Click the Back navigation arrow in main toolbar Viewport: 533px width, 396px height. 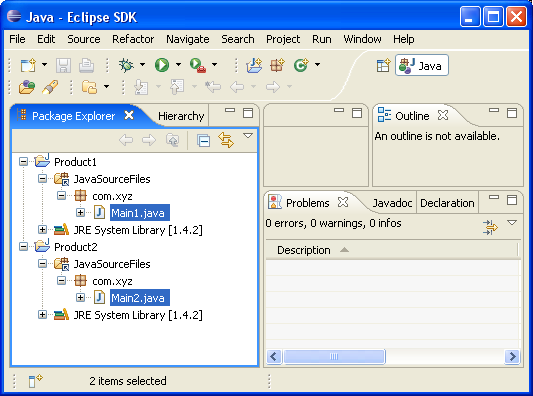coord(237,87)
